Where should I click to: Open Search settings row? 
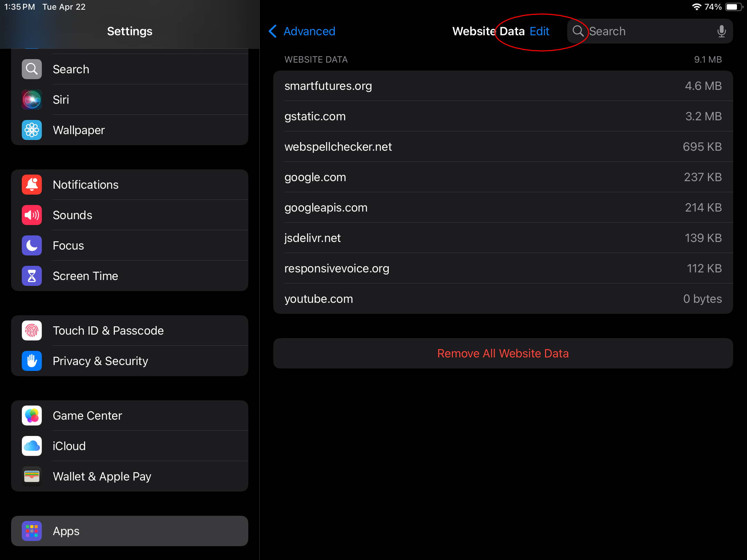point(130,69)
